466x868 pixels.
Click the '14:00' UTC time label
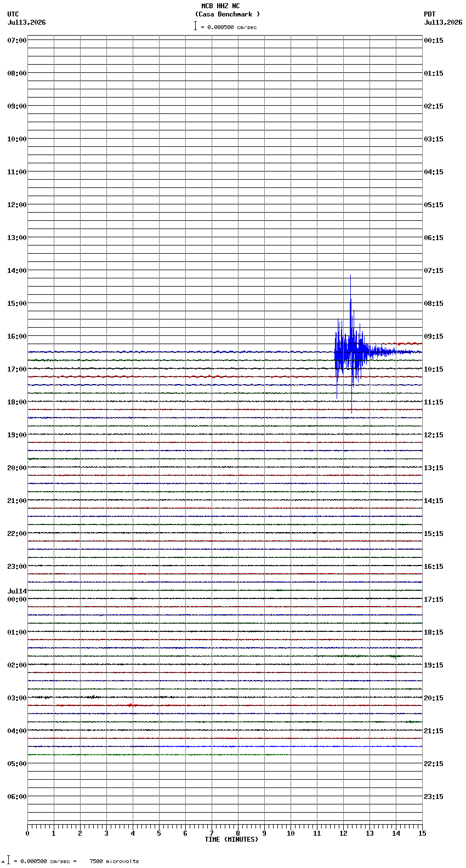(x=17, y=271)
